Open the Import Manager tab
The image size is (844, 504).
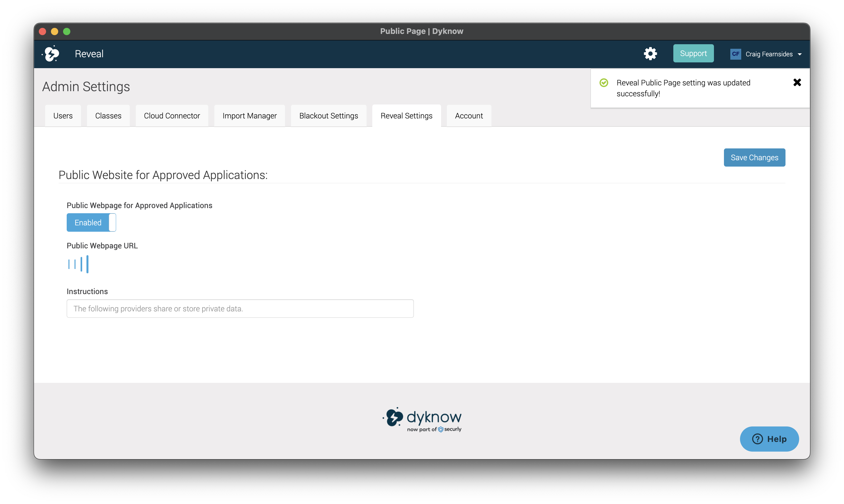250,116
